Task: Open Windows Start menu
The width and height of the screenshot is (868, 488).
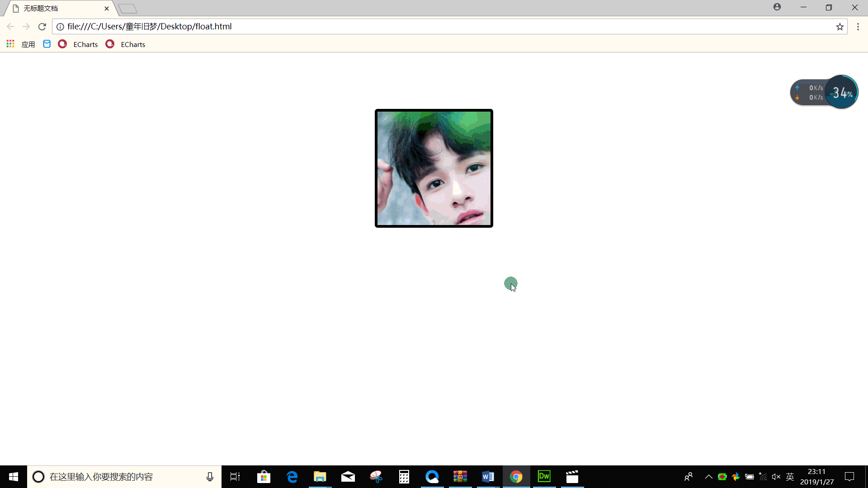Action: tap(13, 477)
